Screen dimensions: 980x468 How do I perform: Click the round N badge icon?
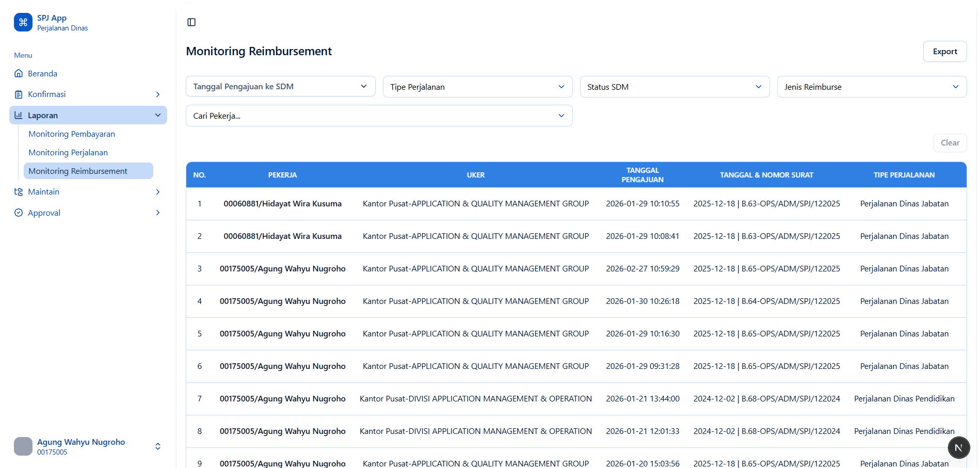point(959,447)
